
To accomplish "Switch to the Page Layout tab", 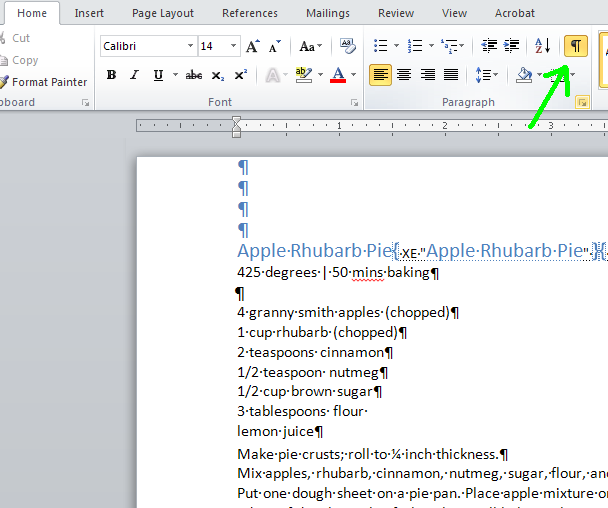I will (162, 13).
